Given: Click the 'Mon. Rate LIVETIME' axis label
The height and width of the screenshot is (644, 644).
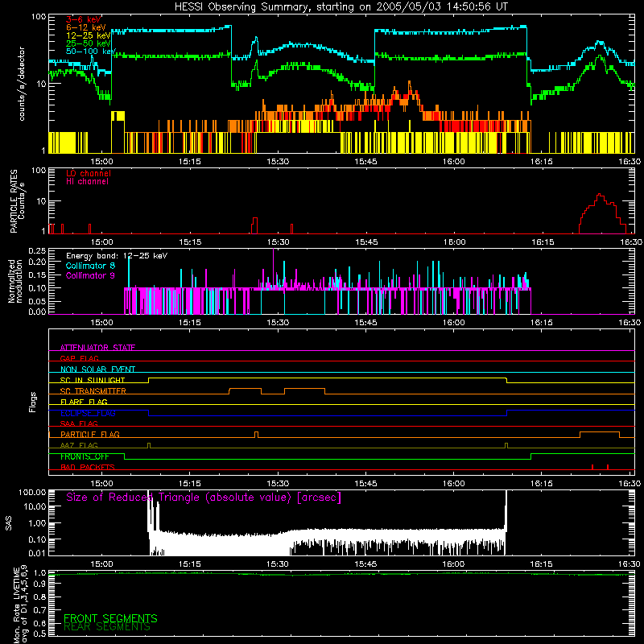Looking at the screenshot, I should (16, 605).
